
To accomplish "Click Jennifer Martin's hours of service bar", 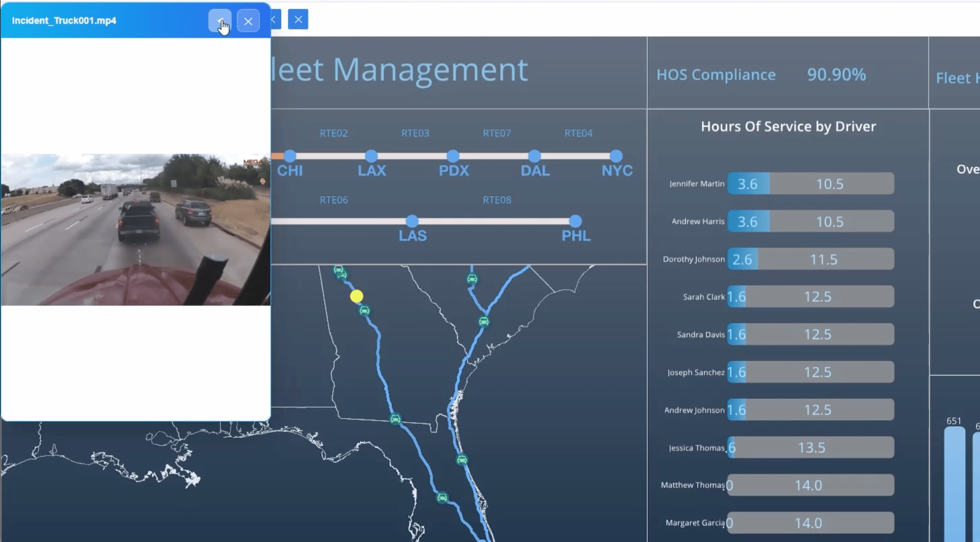I will pyautogui.click(x=810, y=183).
